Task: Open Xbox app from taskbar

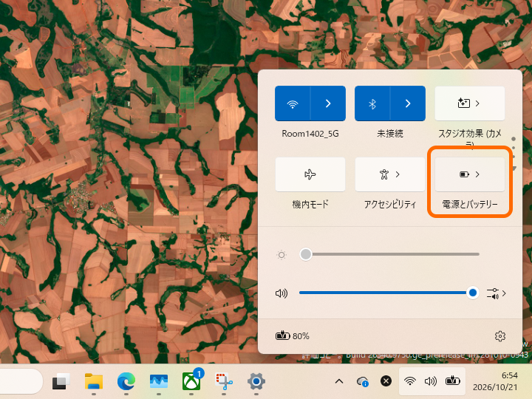Action: 191,382
